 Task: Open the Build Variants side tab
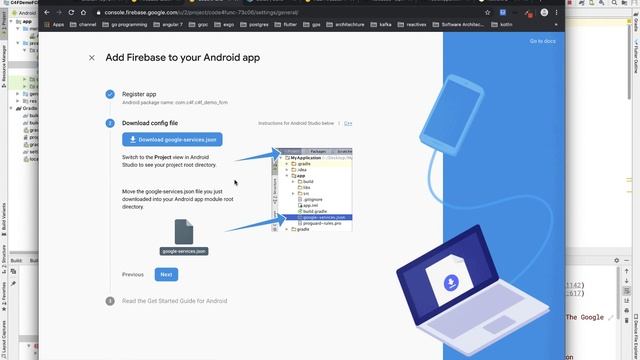(4, 220)
